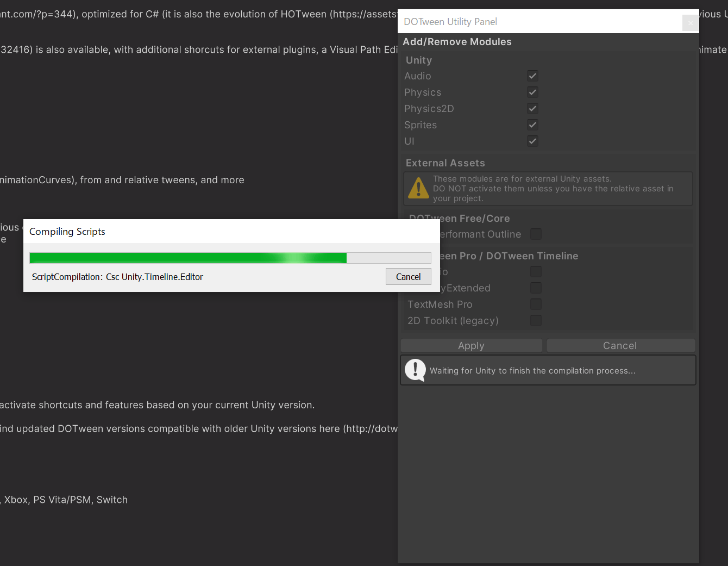
Task: Click text 'Xbox, PS Vita/PSM, Switch'
Action: click(66, 500)
